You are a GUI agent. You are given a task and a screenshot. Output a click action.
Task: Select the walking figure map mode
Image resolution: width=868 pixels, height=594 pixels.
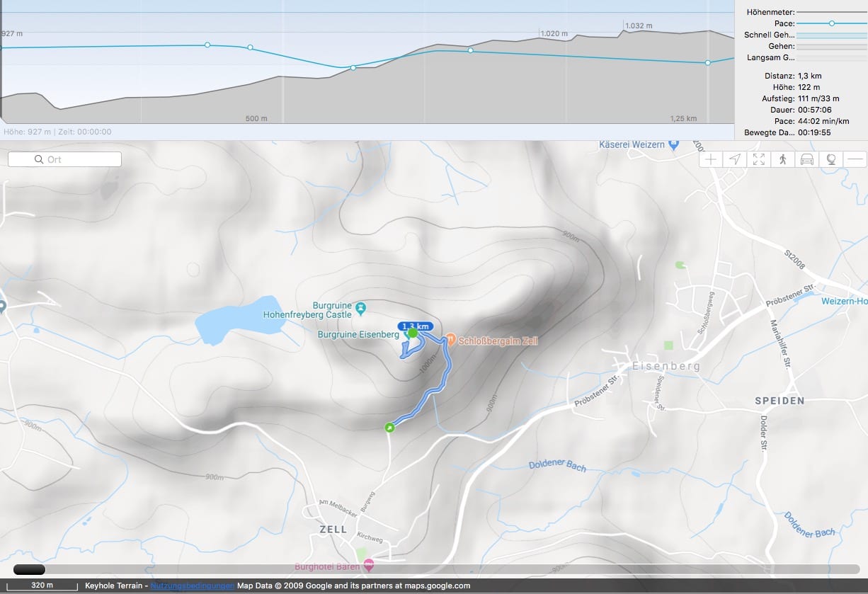(x=783, y=159)
